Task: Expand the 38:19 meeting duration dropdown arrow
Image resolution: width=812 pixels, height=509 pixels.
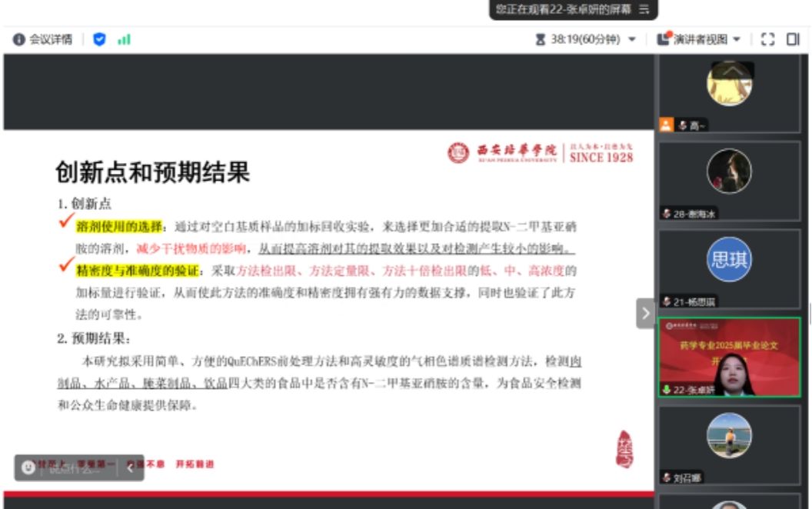Action: [x=632, y=39]
